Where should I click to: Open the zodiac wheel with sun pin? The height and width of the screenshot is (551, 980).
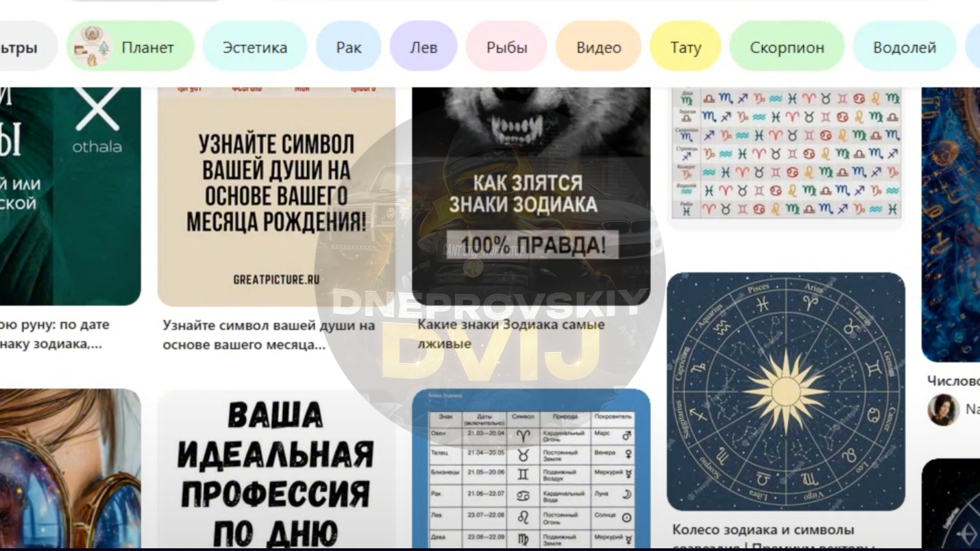[x=786, y=391]
